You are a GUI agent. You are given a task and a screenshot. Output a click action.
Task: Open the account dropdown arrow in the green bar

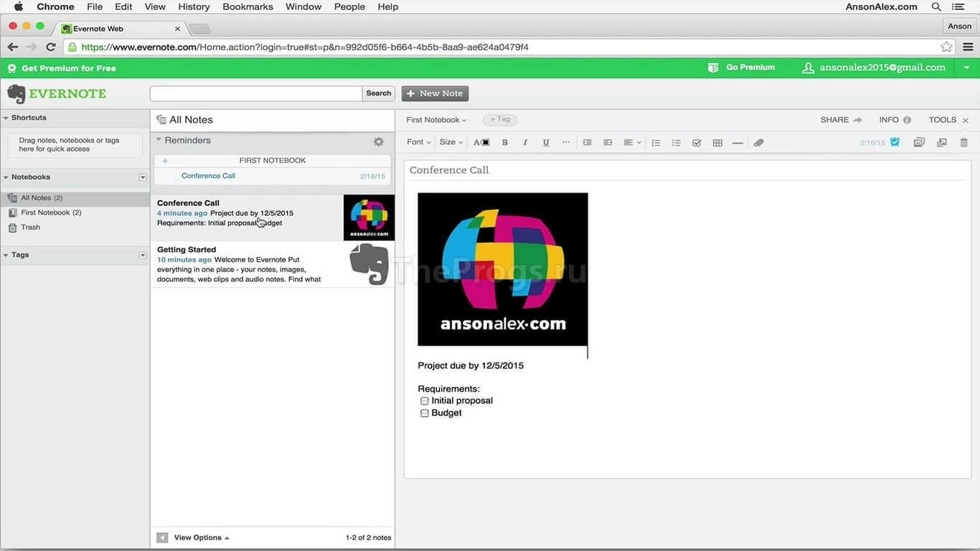(x=966, y=67)
